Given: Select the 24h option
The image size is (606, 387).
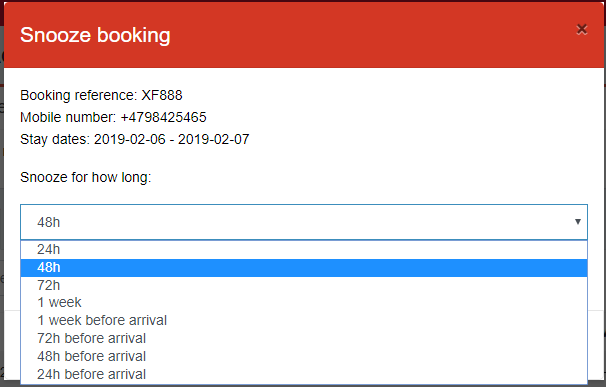Looking at the screenshot, I should pos(304,249).
